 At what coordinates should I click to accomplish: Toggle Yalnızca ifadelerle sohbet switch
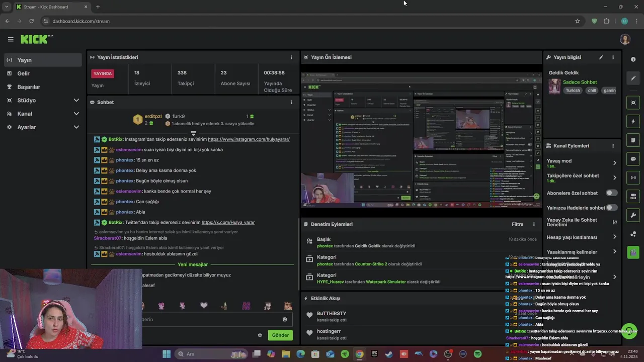click(x=612, y=208)
